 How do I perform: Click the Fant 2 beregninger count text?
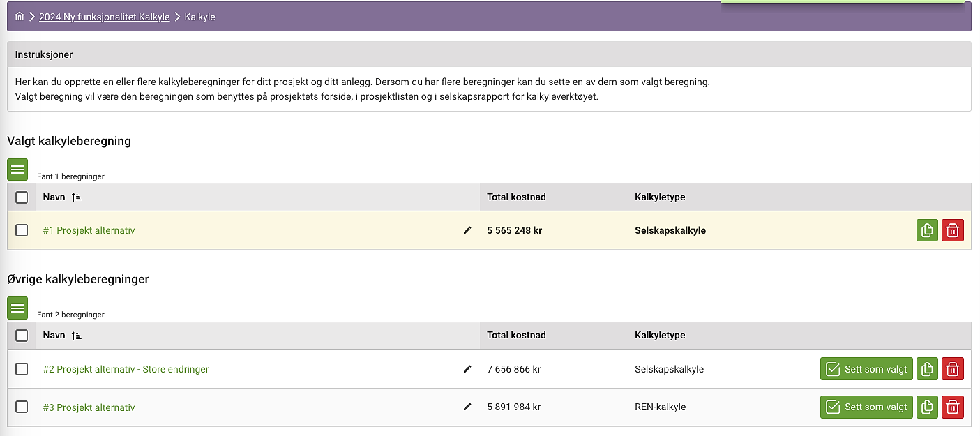[70, 315]
